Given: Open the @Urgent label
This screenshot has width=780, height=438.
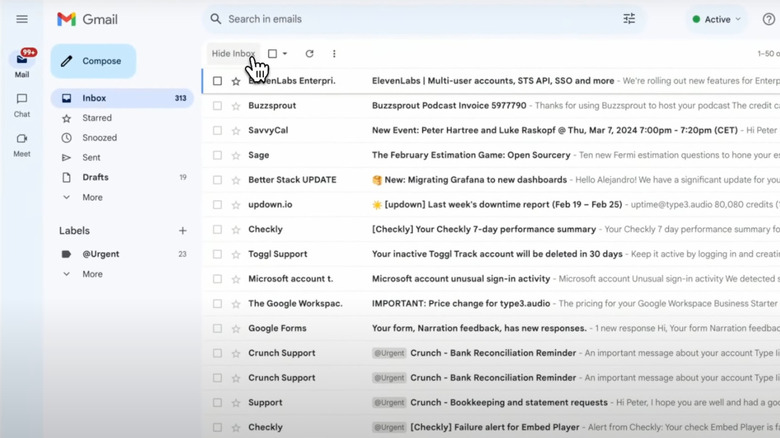Looking at the screenshot, I should (x=100, y=254).
